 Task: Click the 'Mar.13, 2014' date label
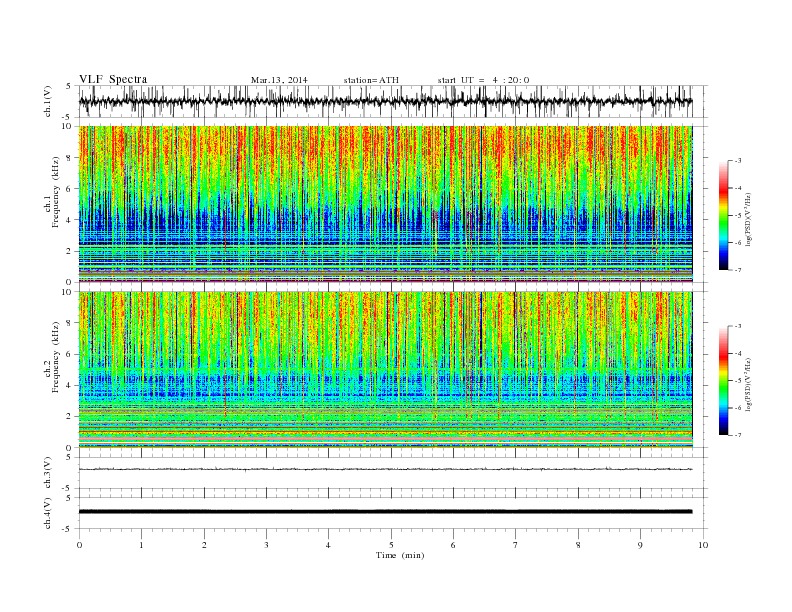(x=279, y=80)
